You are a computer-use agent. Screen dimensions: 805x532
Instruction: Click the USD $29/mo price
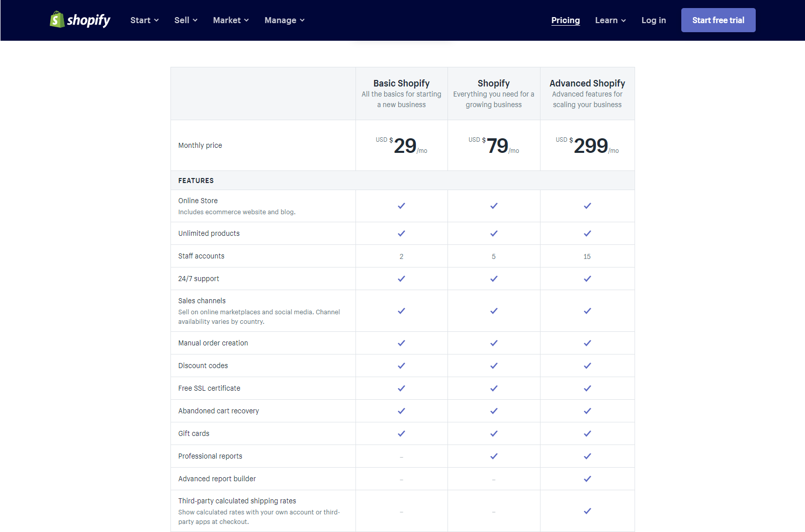(x=402, y=145)
